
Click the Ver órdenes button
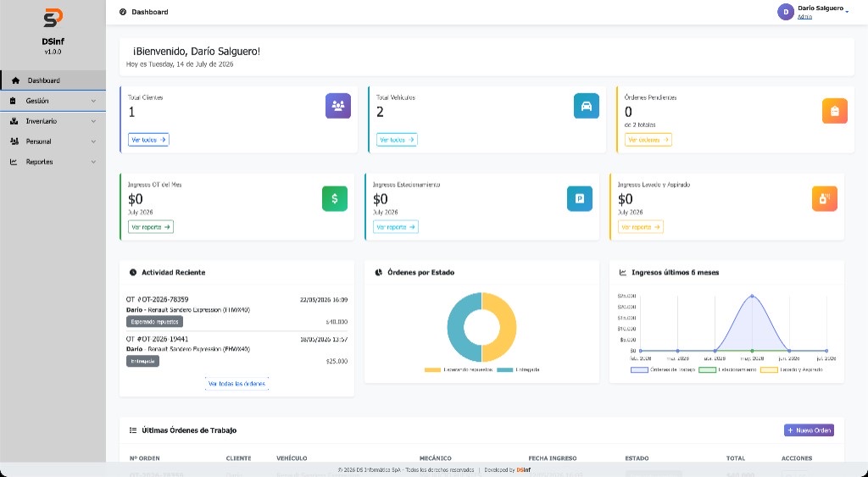(648, 140)
